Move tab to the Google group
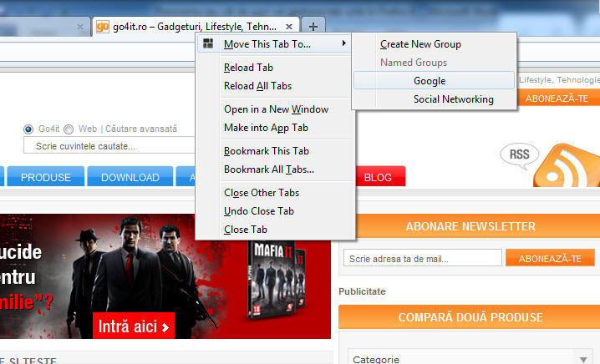600x364 pixels. 434,81
